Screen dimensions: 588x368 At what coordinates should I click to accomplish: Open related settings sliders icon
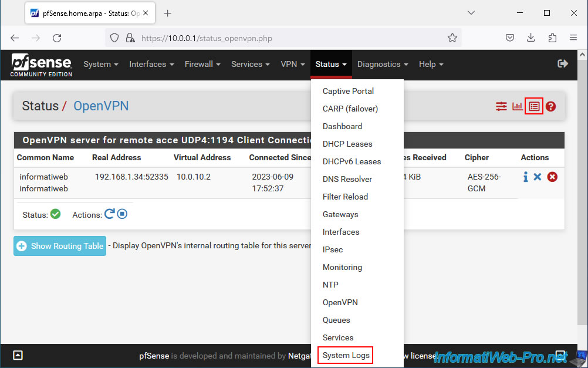click(x=501, y=107)
